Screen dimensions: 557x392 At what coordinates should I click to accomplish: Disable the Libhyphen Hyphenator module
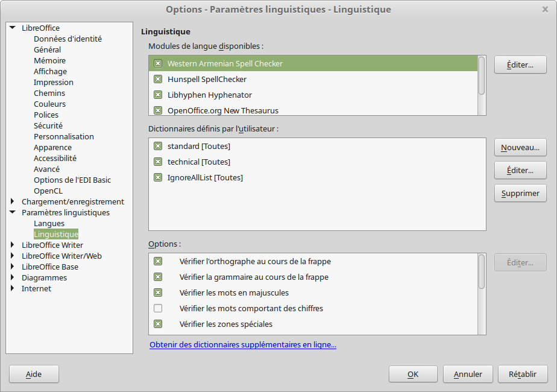tap(158, 95)
